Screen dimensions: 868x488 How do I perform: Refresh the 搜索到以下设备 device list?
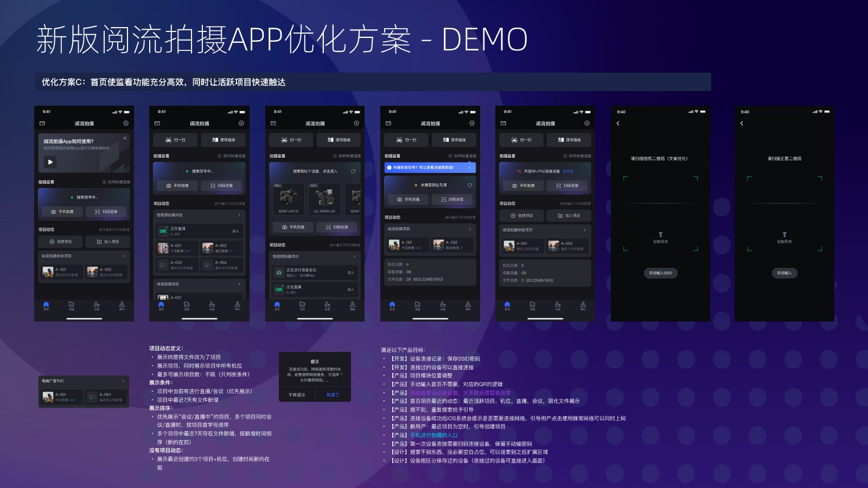pos(353,171)
